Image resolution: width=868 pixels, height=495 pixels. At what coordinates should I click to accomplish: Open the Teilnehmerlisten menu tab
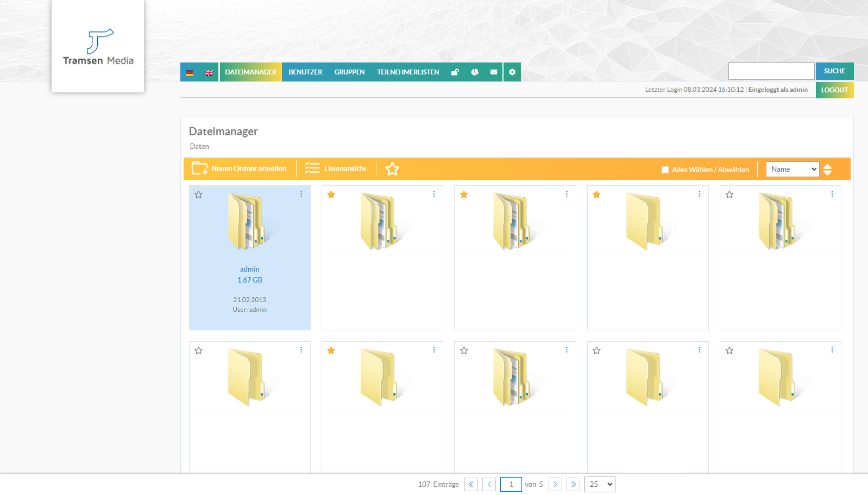point(408,72)
